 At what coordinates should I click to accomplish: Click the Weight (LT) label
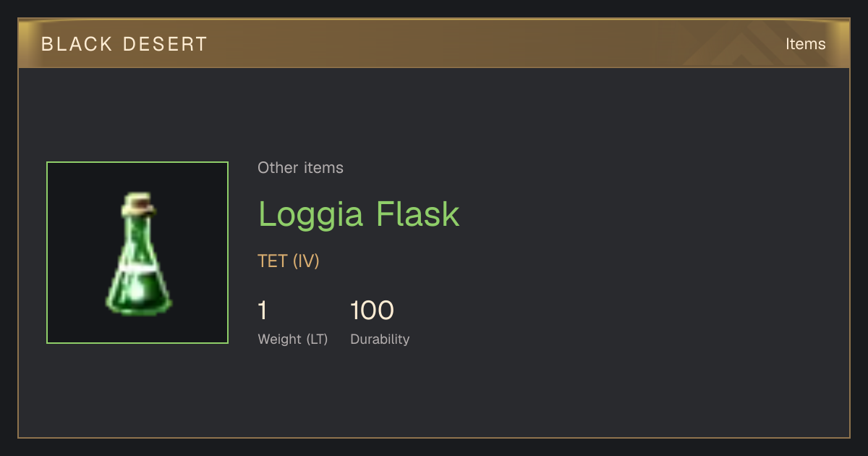pos(293,339)
